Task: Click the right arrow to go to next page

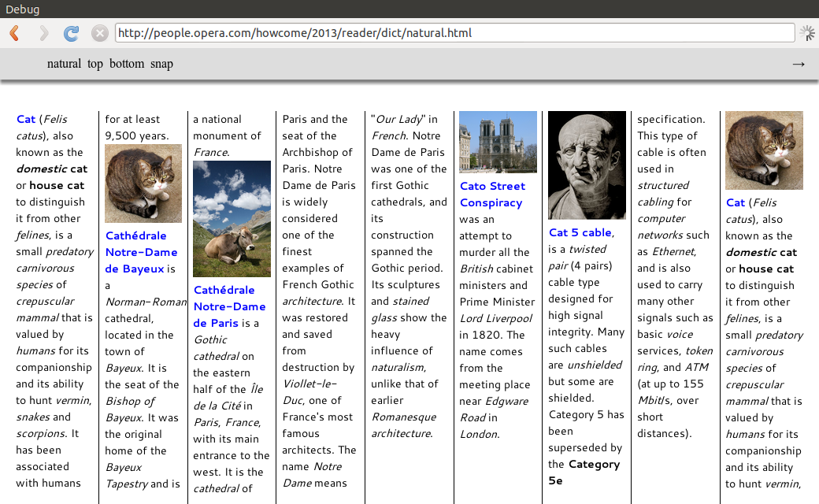Action: (x=798, y=64)
